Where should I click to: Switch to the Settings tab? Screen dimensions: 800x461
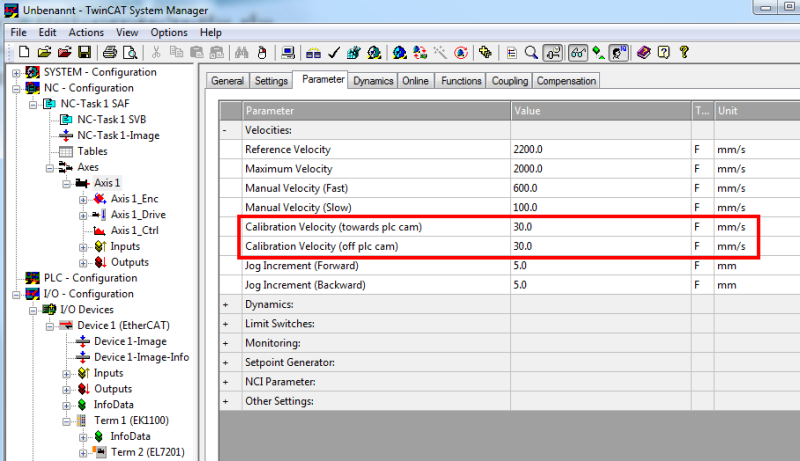pos(271,81)
